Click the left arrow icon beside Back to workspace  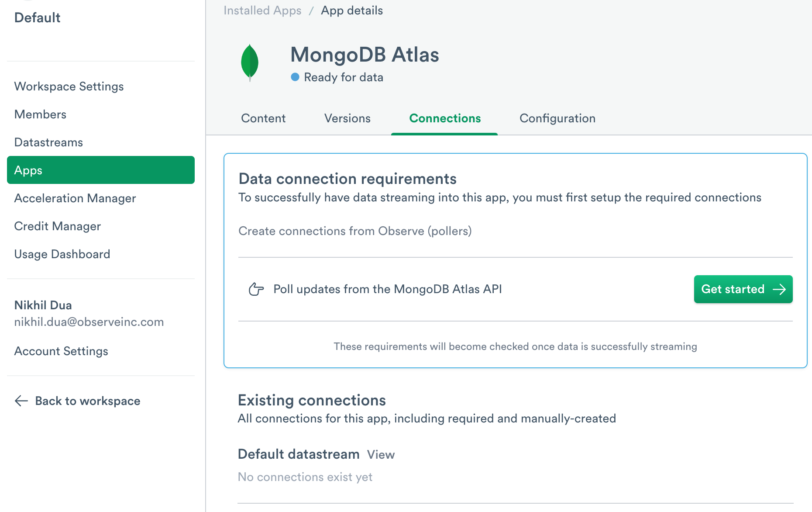[21, 401]
